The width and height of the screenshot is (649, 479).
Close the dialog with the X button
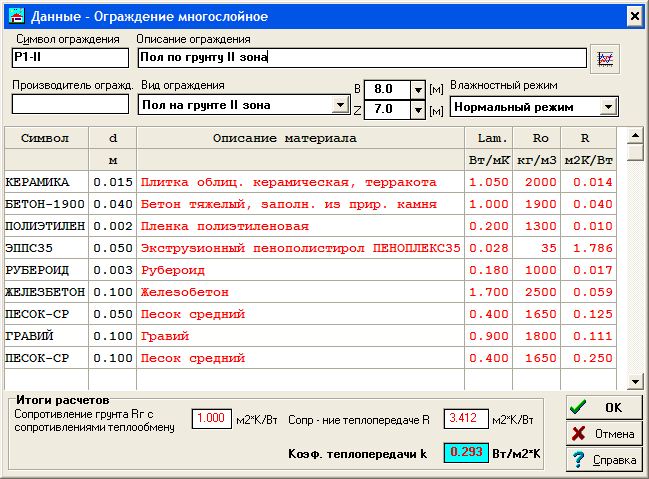tap(635, 17)
